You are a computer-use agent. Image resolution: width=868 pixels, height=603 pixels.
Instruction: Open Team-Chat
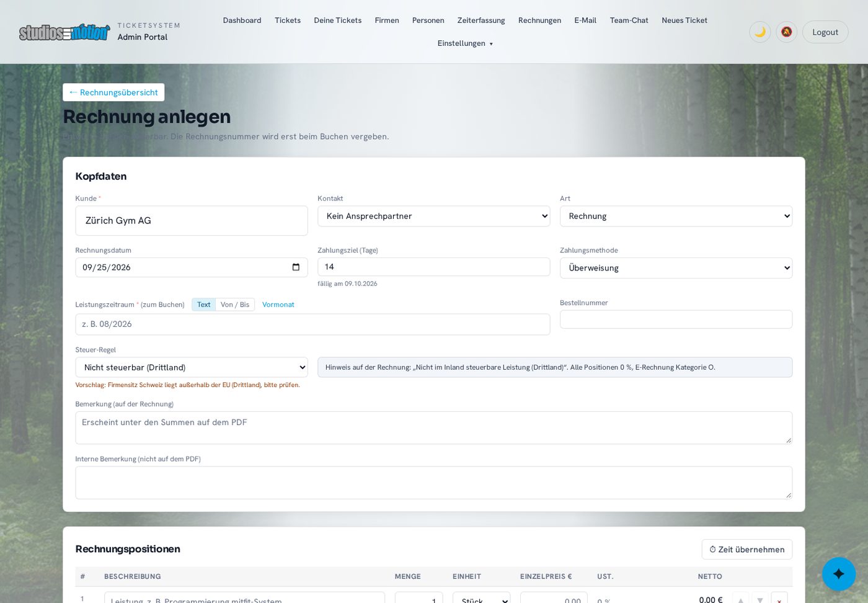click(x=629, y=20)
